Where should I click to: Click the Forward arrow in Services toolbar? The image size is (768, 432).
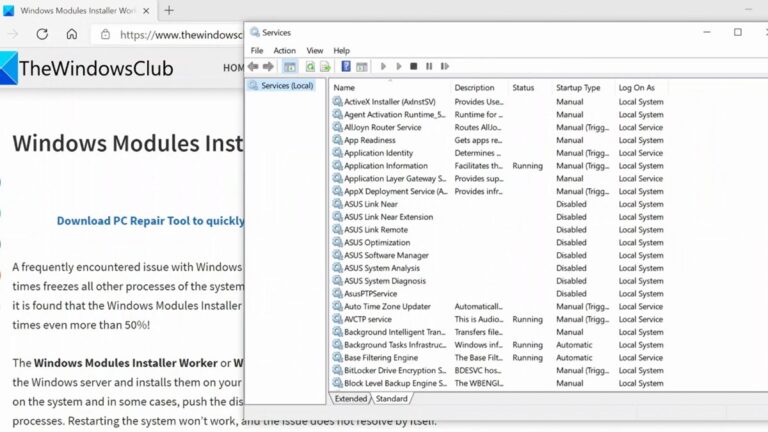[268, 66]
